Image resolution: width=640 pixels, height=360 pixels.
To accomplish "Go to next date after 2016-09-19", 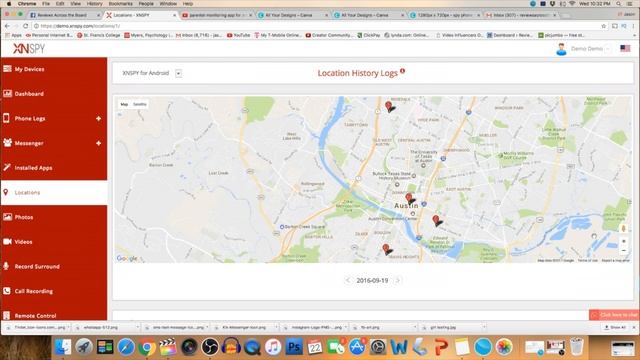I will pyautogui.click(x=398, y=280).
